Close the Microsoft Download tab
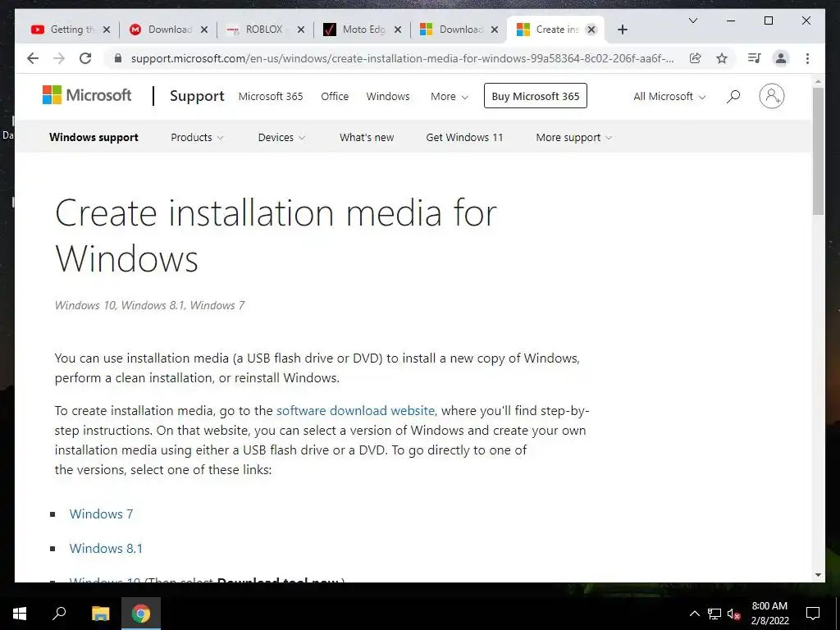The height and width of the screenshot is (630, 840). click(x=495, y=30)
